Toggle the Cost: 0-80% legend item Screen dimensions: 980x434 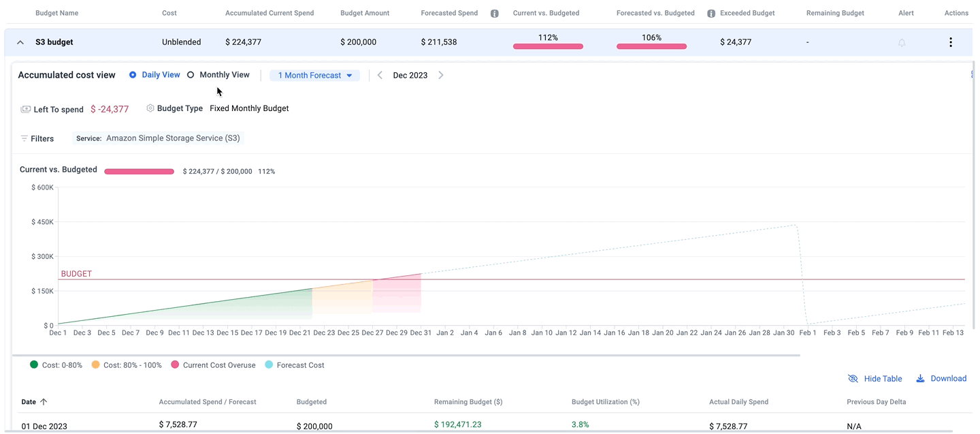point(56,365)
